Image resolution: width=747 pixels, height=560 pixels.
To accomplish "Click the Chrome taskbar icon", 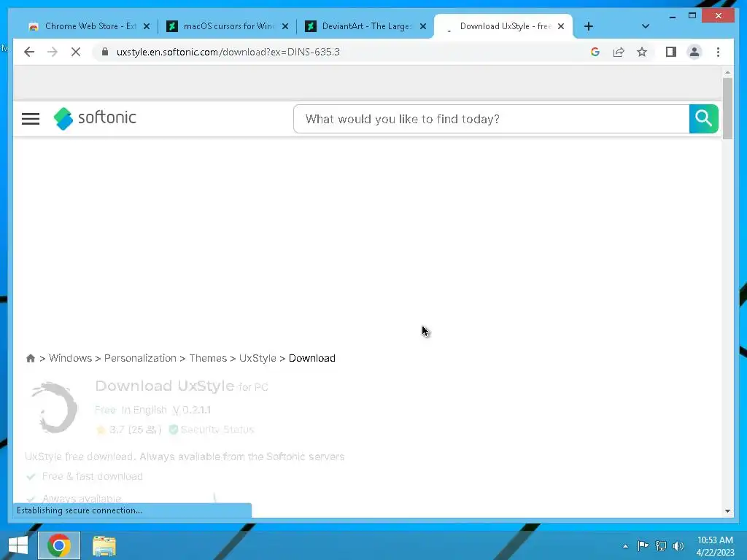I will [59, 545].
